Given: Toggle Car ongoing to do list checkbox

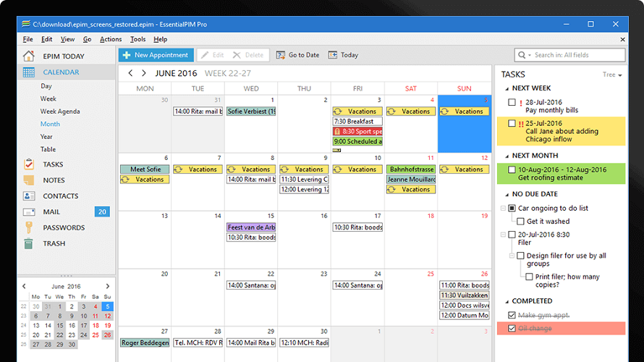Looking at the screenshot, I should [x=512, y=209].
